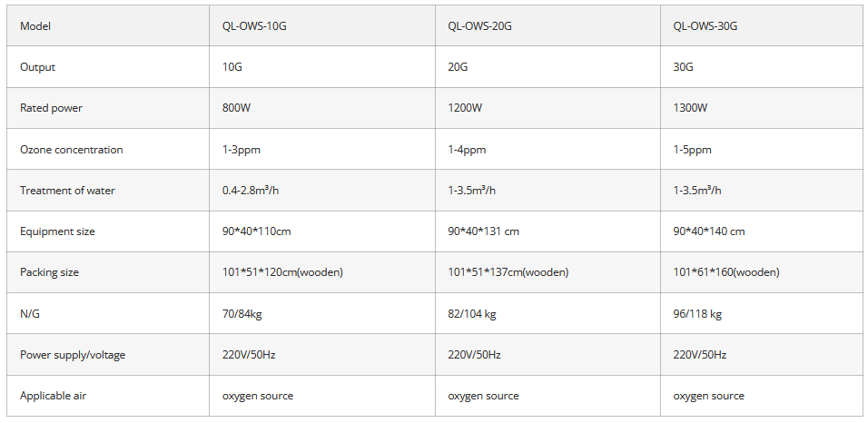Viewport: 868px width, 423px height.
Task: Click the Equipment size row label
Action: coord(57,231)
